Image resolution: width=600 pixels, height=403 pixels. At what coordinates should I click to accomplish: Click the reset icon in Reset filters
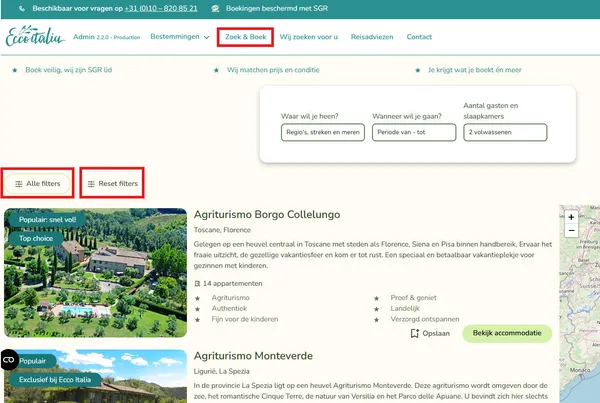91,184
